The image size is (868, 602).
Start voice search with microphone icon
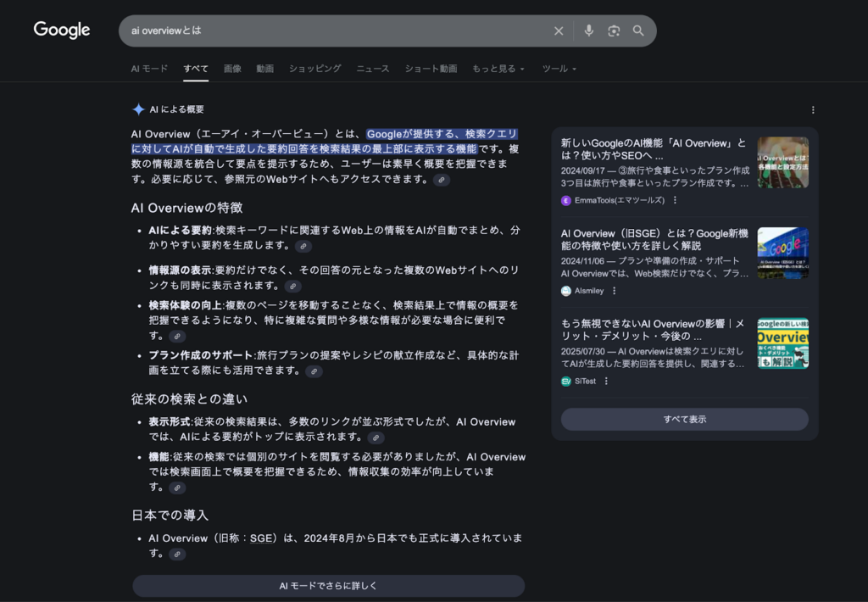point(588,31)
